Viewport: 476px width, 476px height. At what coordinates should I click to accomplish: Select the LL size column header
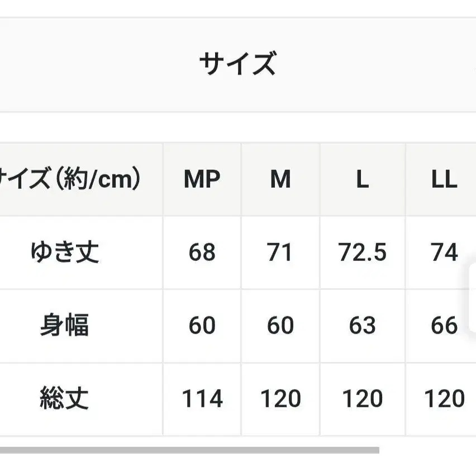(x=444, y=179)
